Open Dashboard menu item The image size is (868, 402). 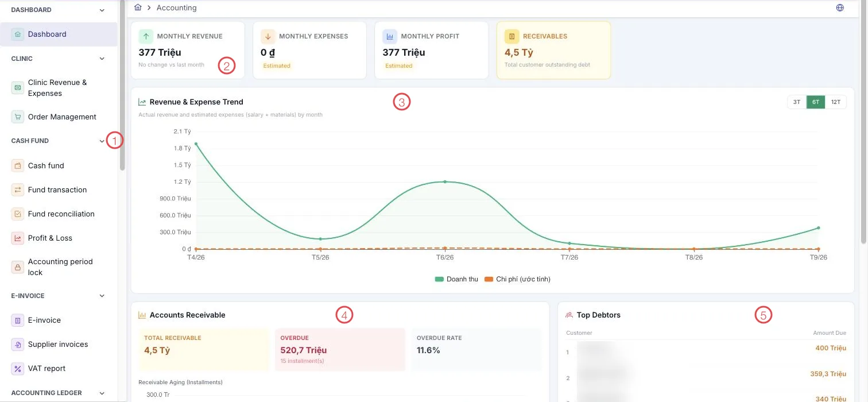pyautogui.click(x=59, y=34)
